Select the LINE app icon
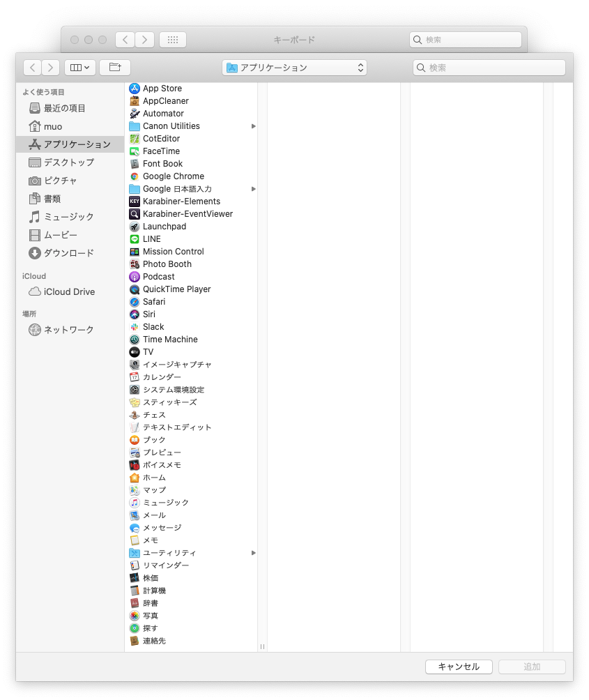Image resolution: width=589 pixels, height=700 pixels. [x=135, y=239]
